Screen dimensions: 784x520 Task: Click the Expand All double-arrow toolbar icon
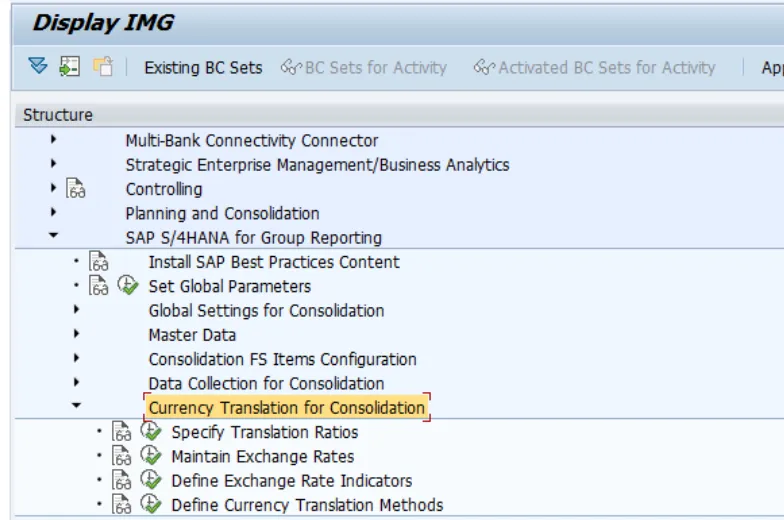point(38,67)
